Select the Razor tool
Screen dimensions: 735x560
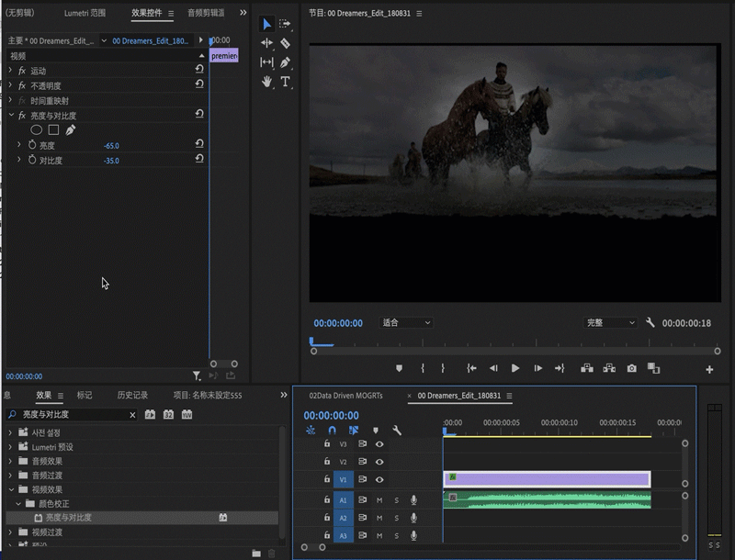pyautogui.click(x=286, y=43)
